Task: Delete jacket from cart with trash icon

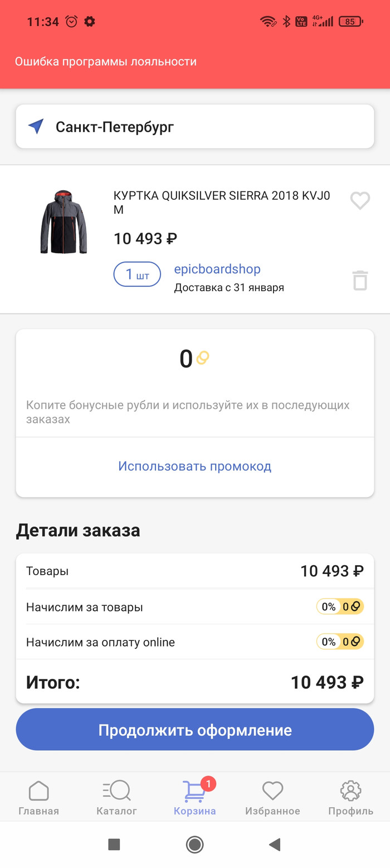Action: coord(360,280)
